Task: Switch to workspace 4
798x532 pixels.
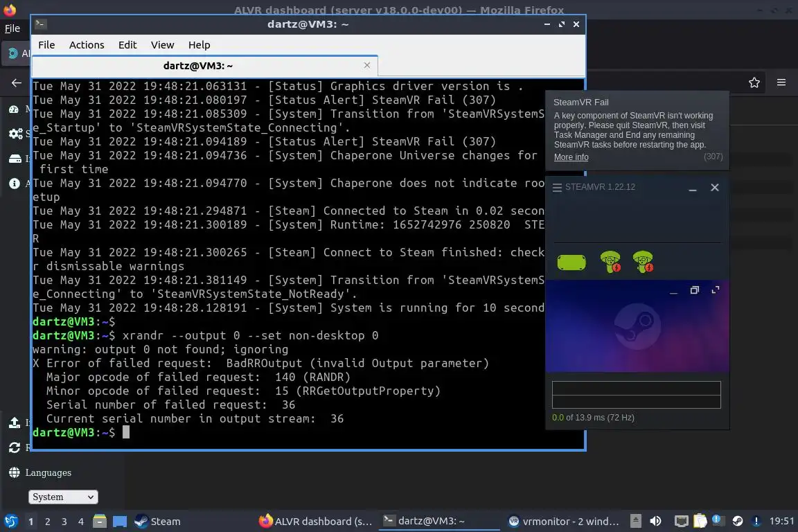Action: (x=80, y=522)
